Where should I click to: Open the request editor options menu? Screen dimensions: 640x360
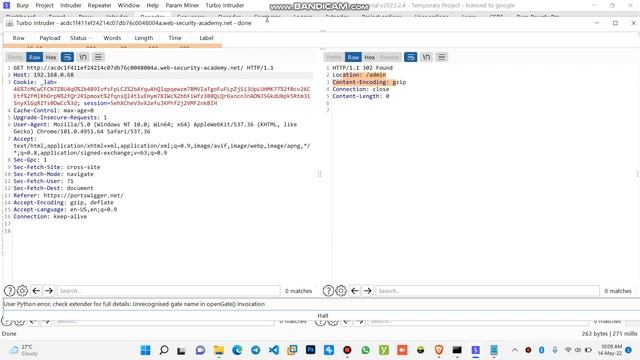pyautogui.click(x=98, y=57)
